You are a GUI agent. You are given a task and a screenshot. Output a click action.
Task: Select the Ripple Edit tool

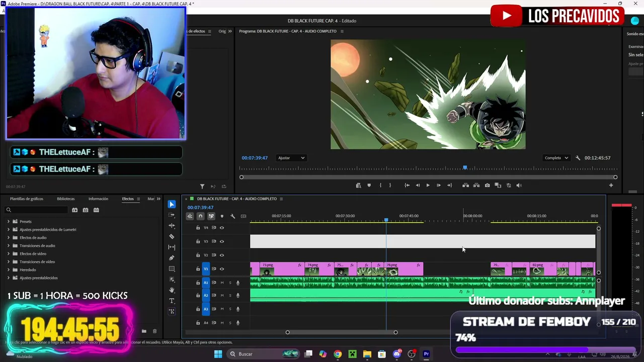172,226
